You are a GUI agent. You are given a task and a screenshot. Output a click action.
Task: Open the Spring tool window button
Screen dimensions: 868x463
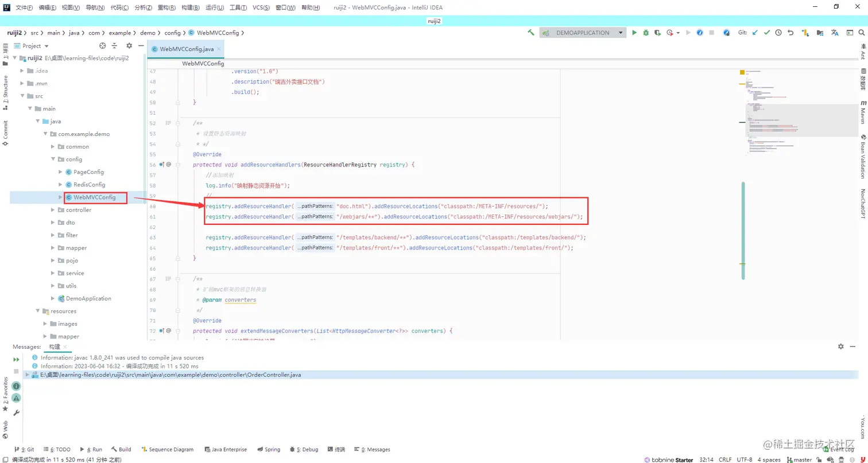[x=269, y=449]
